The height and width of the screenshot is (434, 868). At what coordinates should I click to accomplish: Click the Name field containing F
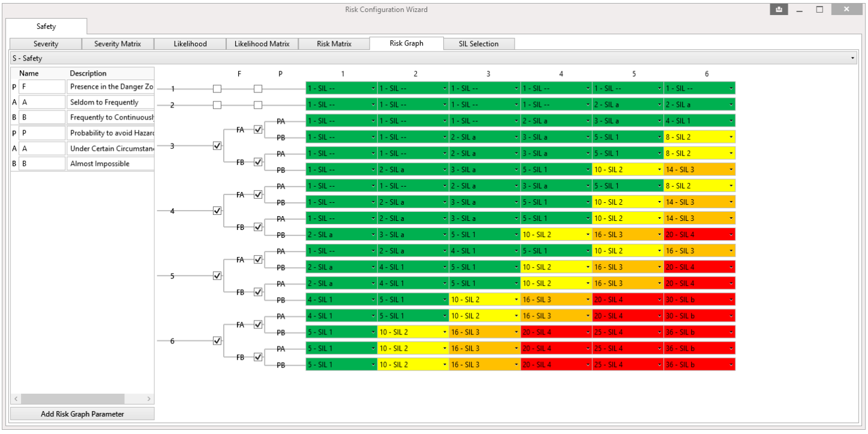(x=41, y=86)
